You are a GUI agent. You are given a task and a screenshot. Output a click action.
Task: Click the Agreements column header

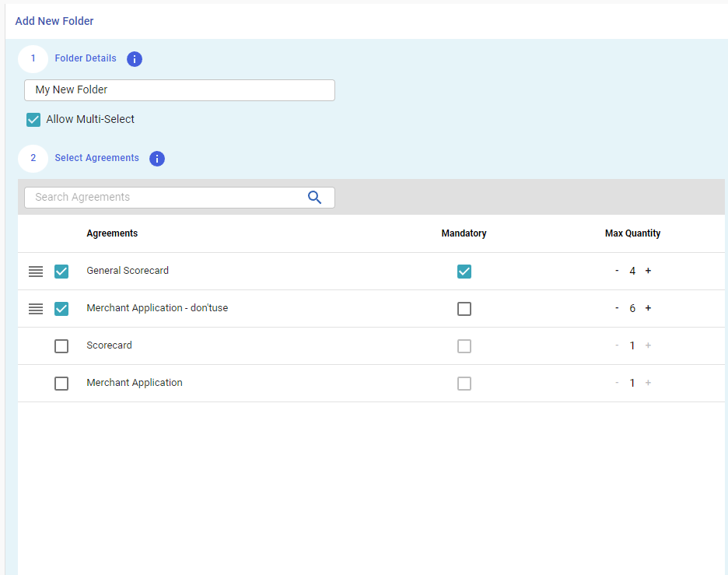[x=112, y=233]
